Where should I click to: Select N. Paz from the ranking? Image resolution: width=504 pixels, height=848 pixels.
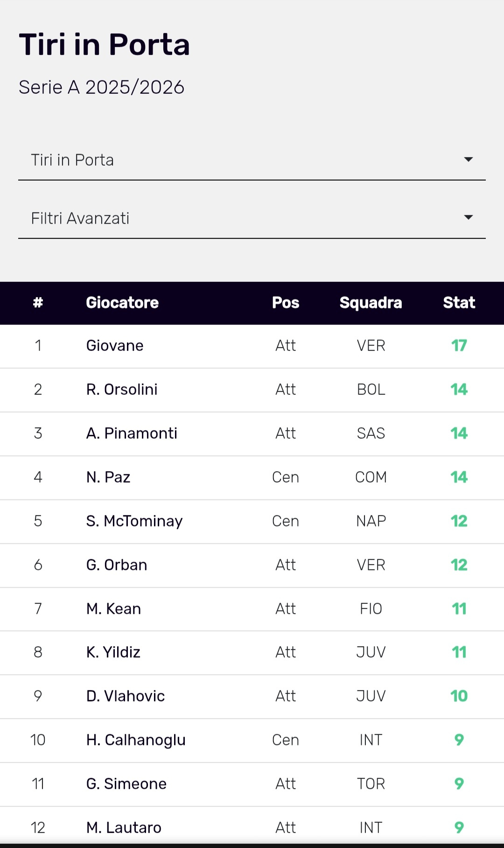coord(108,477)
